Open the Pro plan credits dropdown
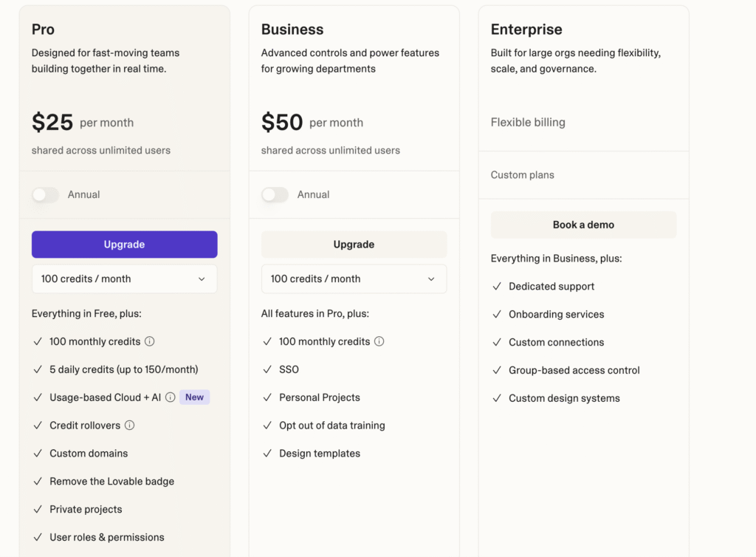Screen dimensions: 756x557 (124, 279)
